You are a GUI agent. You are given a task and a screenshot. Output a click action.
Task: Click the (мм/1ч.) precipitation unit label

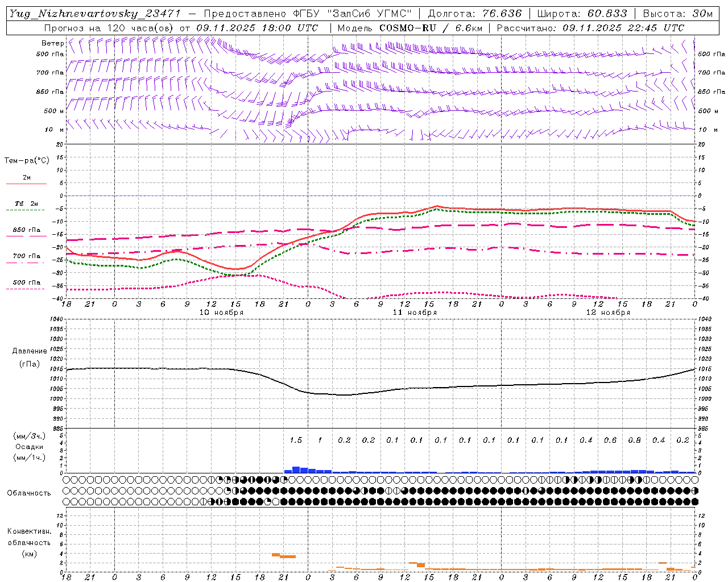click(x=30, y=458)
